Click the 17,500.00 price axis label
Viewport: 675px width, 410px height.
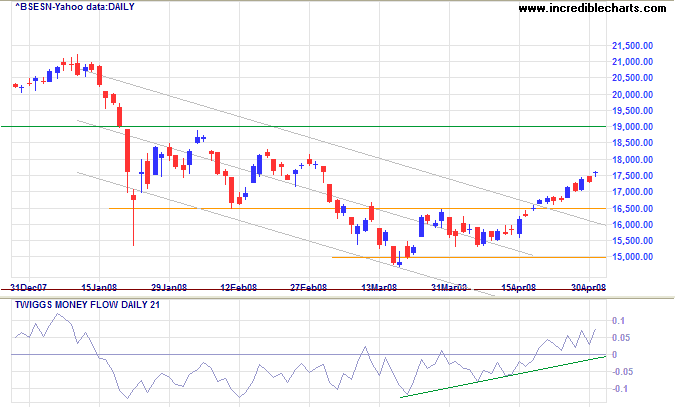click(x=632, y=176)
